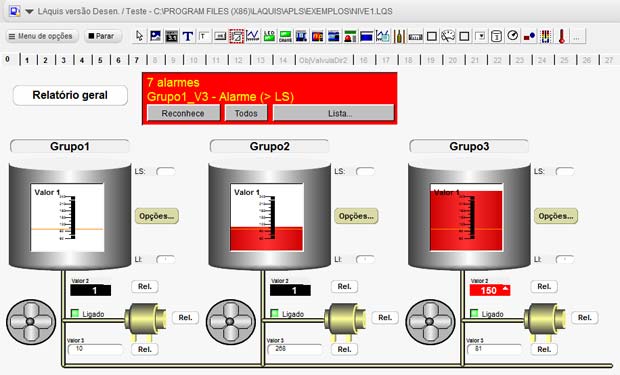The height and width of the screenshot is (375, 620).
Task: Toggle the LI switch of Grupo2
Action: [x=365, y=259]
